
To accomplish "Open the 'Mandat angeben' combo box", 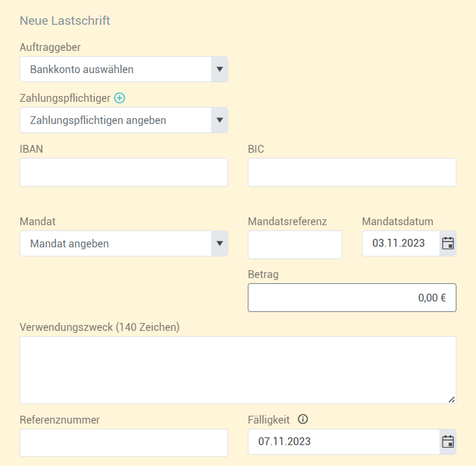I will click(124, 243).
